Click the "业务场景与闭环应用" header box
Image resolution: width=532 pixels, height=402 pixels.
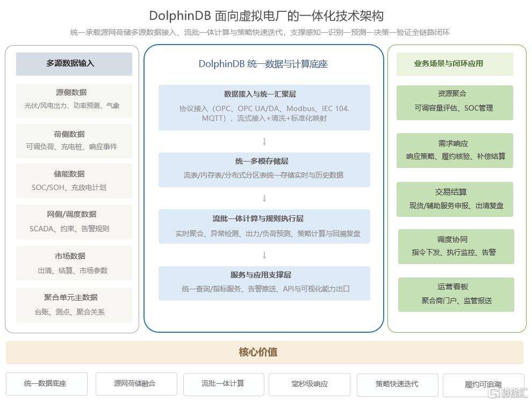455,64
